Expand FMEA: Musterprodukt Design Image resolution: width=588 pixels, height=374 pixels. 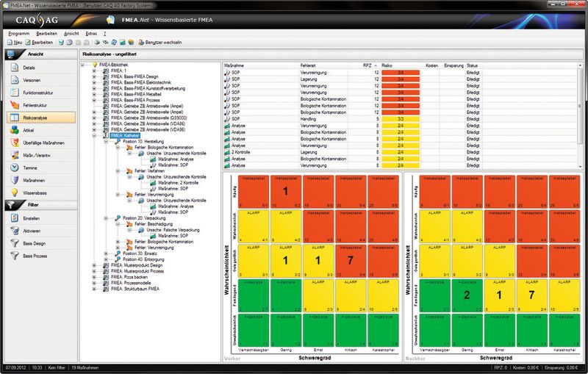pyautogui.click(x=94, y=265)
